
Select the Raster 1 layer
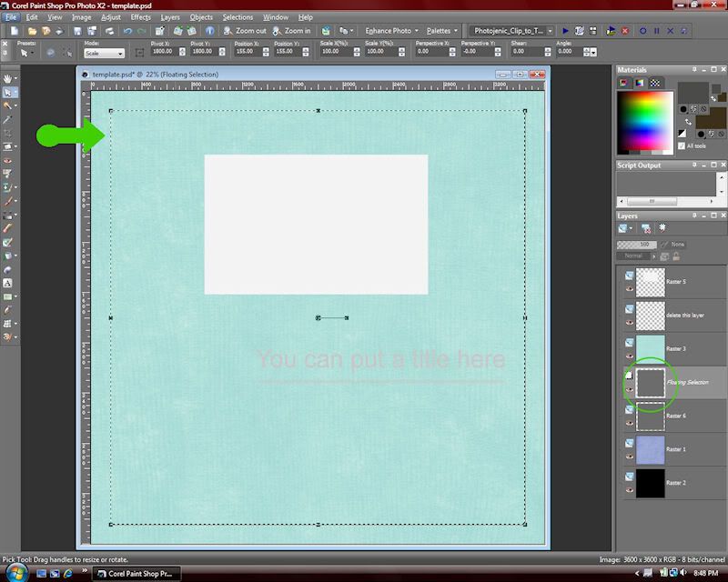pos(672,449)
